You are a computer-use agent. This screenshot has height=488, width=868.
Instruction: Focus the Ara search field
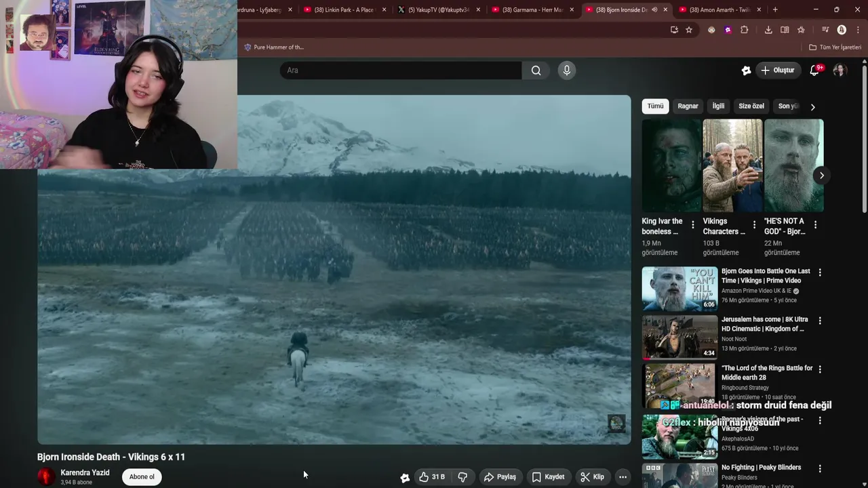(401, 70)
